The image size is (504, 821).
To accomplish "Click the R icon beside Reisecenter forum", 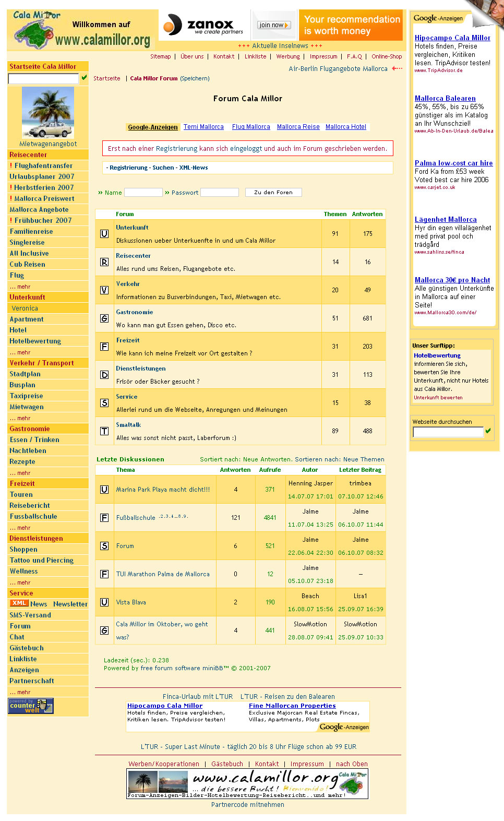I will (104, 262).
